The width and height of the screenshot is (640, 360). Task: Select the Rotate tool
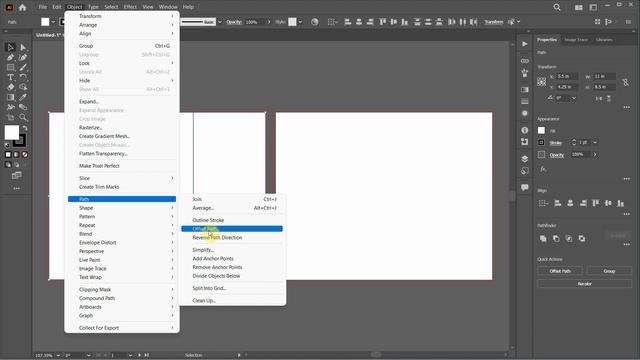coord(23,77)
